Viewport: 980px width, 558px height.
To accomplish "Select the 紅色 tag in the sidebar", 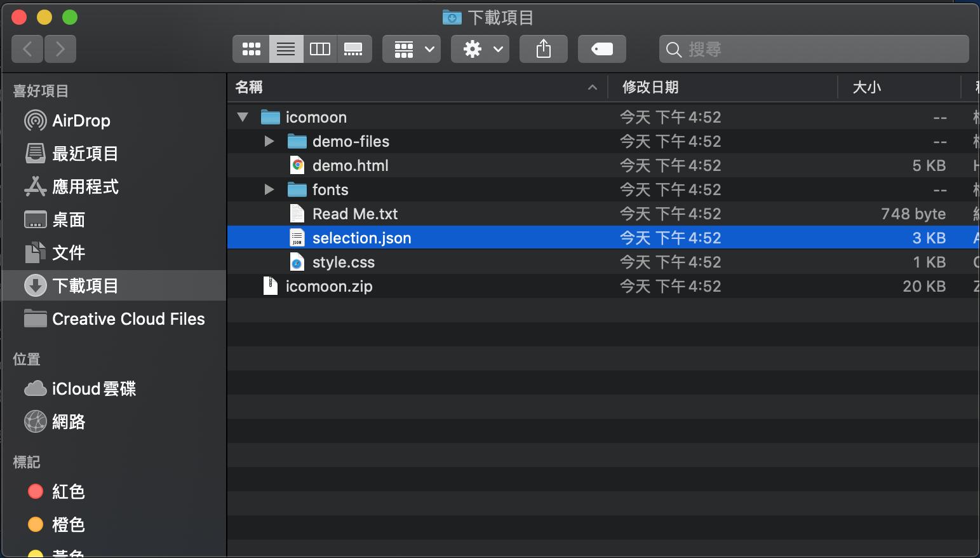I will pos(114,492).
